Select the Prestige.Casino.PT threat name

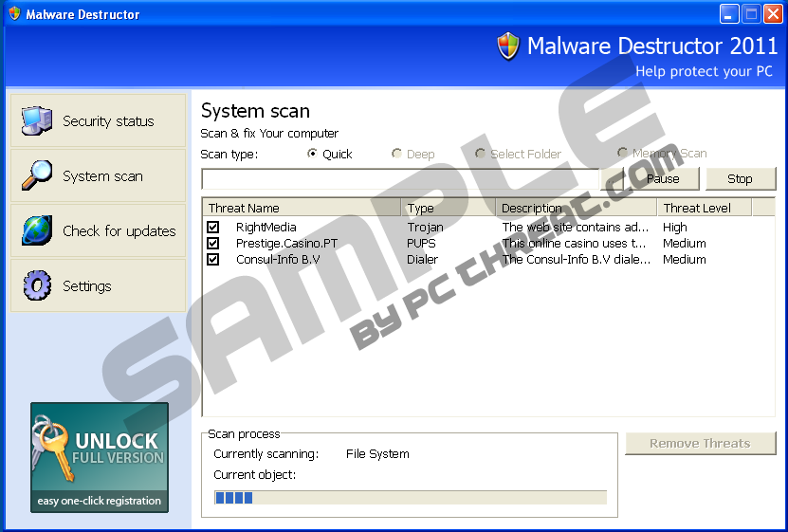(286, 243)
